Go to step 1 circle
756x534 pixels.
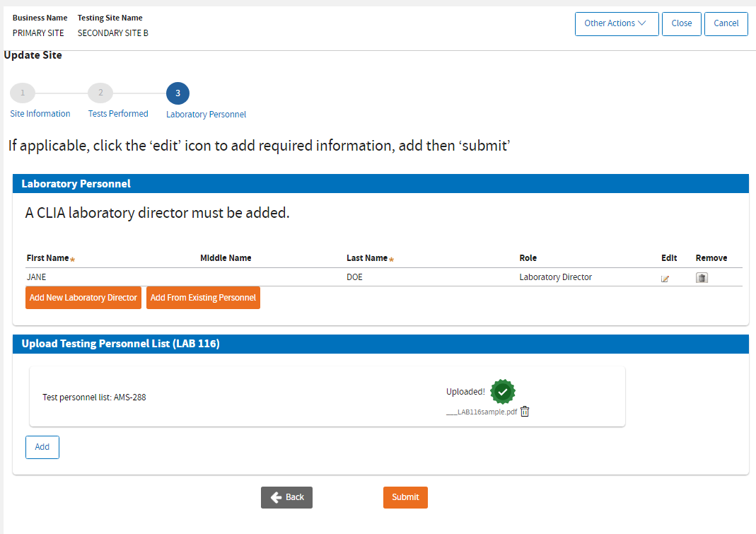click(x=23, y=93)
